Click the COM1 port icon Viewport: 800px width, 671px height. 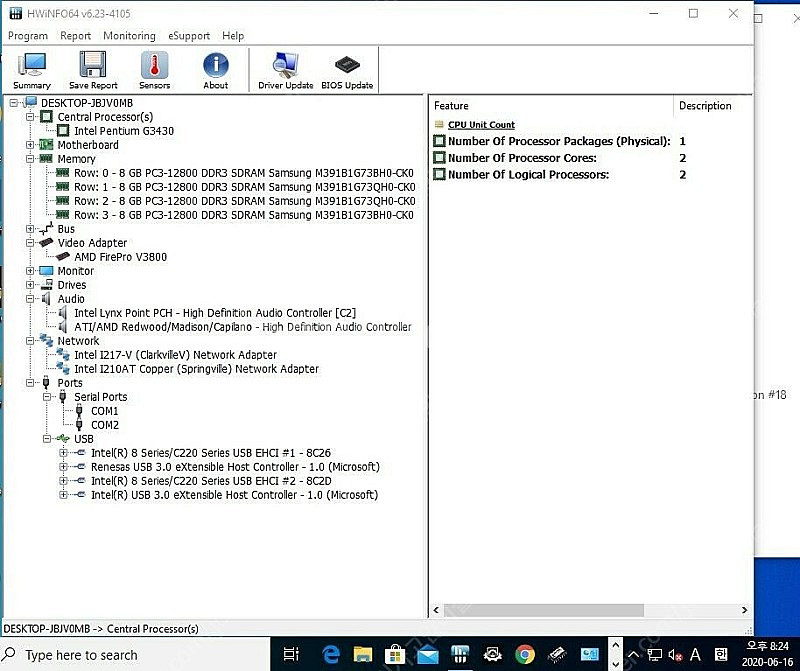coord(79,411)
